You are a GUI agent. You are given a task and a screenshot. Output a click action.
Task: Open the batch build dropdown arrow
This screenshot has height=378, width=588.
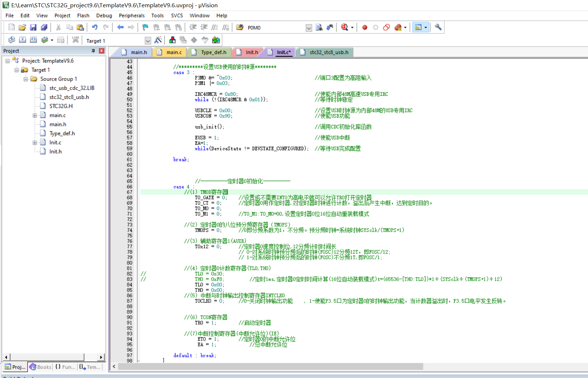52,40
